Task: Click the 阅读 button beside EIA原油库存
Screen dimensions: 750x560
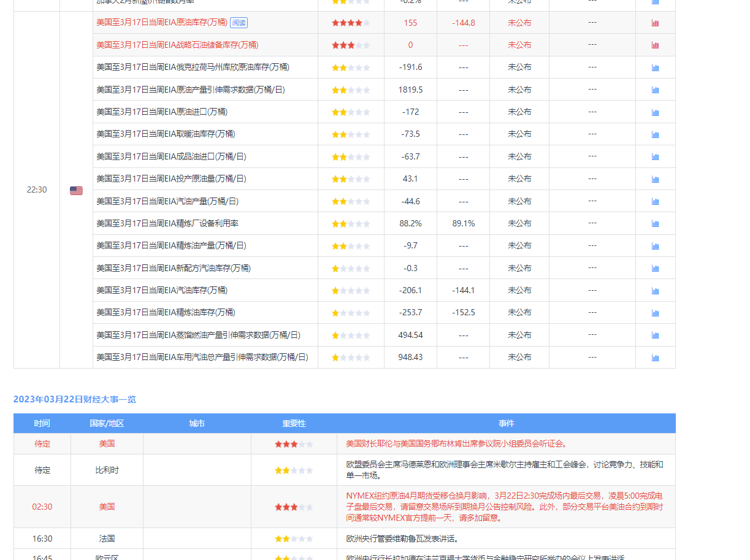Action: [239, 23]
